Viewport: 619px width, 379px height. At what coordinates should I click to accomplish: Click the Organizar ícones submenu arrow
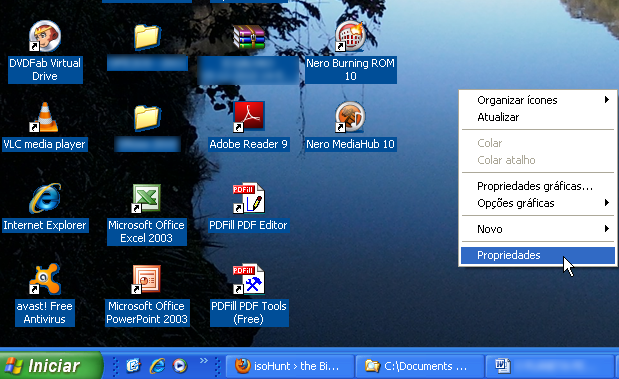pos(607,99)
